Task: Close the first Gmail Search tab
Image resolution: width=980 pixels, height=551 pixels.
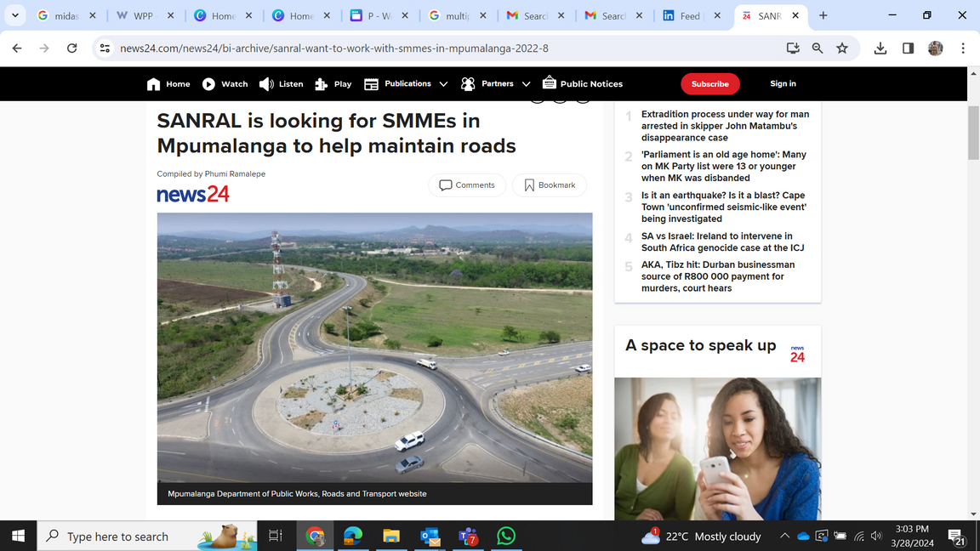Action: (x=561, y=15)
